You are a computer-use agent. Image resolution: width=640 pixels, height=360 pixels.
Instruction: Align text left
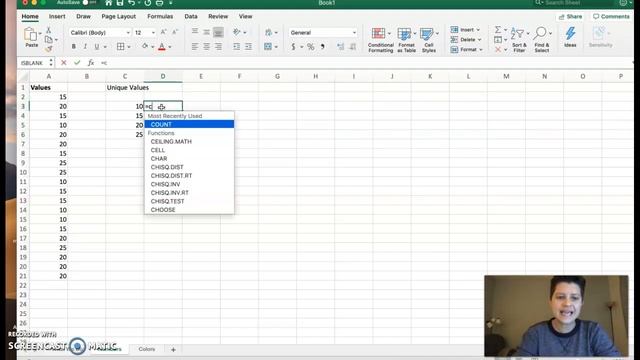pos(195,47)
